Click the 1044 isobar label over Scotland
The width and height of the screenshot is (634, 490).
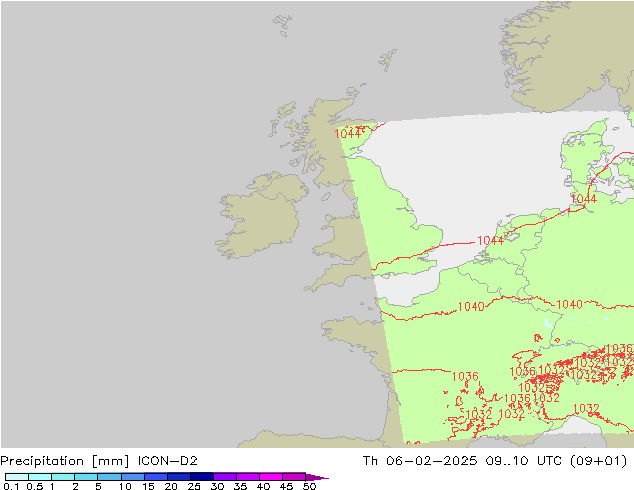point(348,133)
